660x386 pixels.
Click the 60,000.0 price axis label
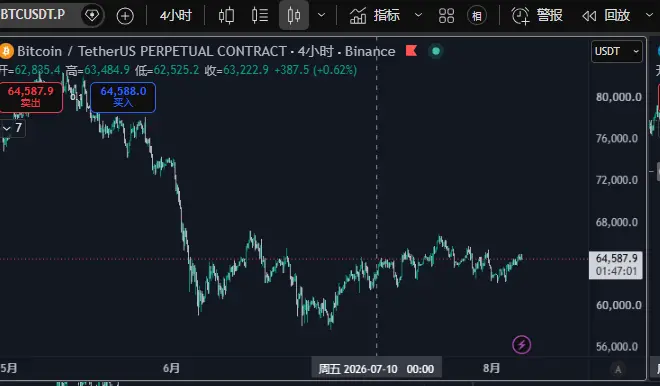[x=618, y=305]
